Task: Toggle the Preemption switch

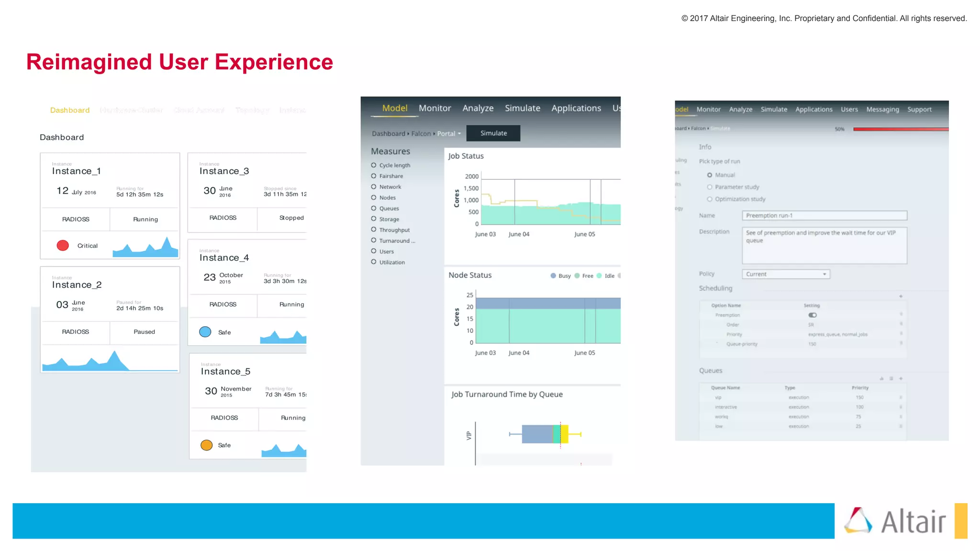Action: coord(813,315)
